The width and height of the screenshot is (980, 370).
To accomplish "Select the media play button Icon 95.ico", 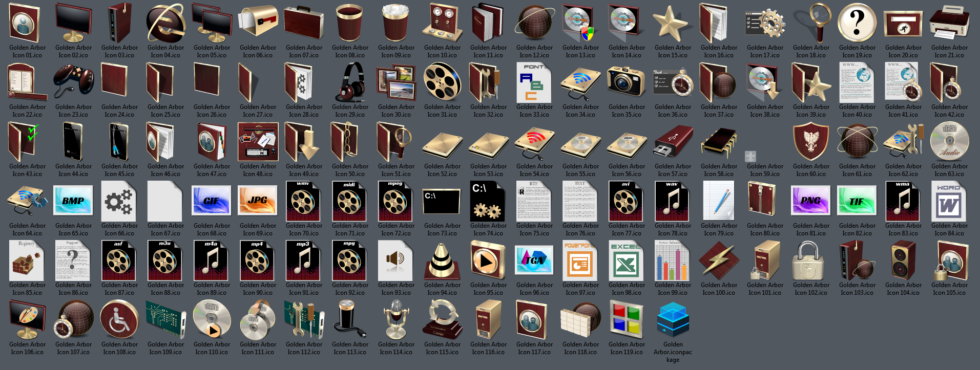I will (488, 260).
